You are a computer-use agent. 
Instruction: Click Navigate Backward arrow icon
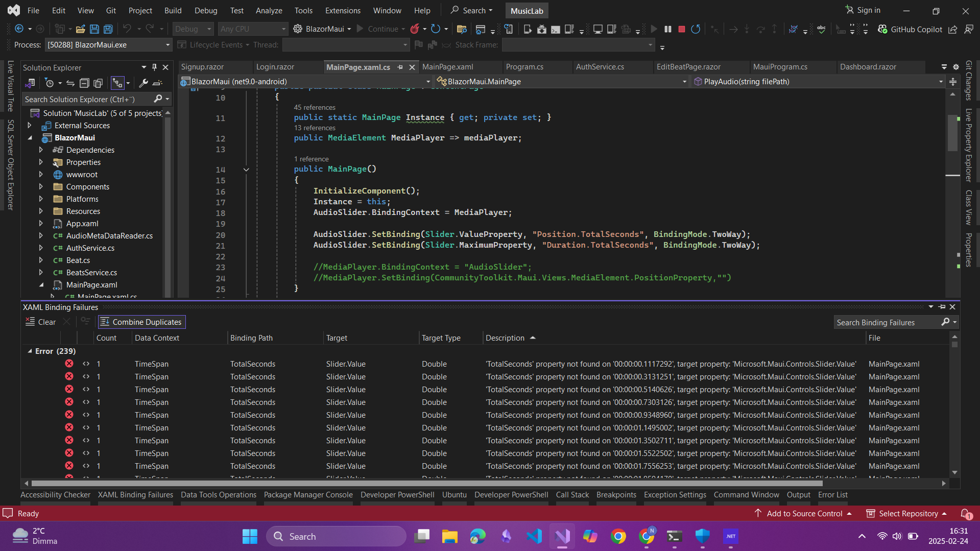coord(19,29)
